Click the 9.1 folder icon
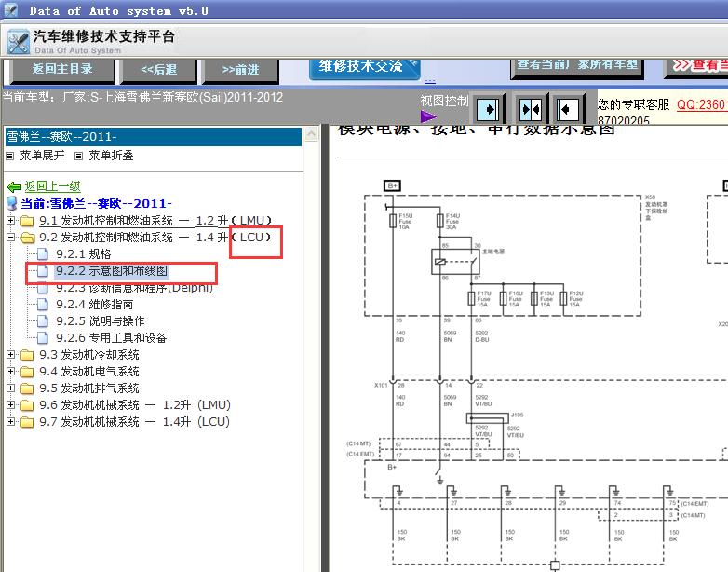The height and width of the screenshot is (572, 728). 27,221
